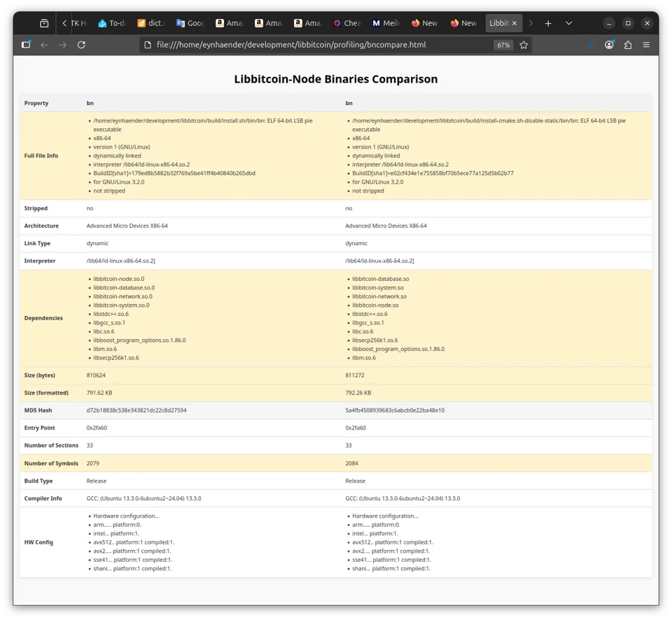Click the "HW Config" row label

click(38, 542)
